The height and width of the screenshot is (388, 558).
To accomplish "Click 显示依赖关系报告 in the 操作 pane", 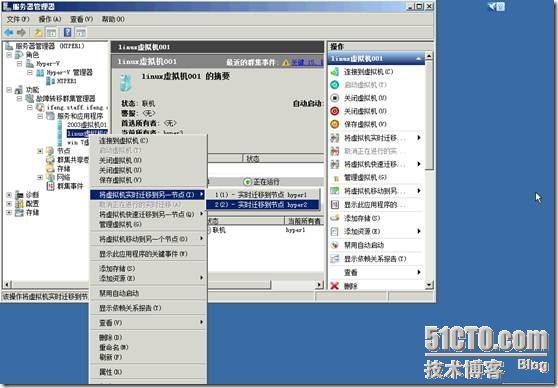I will [375, 259].
